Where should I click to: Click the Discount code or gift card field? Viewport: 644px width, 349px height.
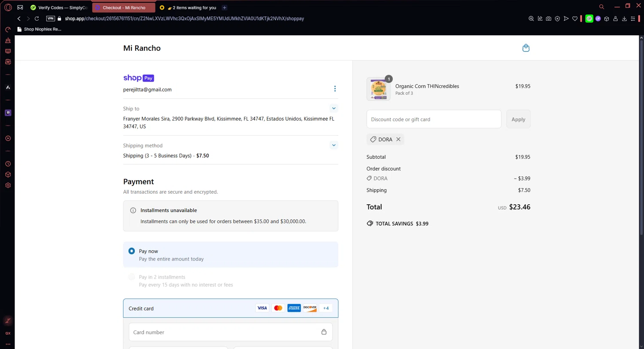coord(434,119)
